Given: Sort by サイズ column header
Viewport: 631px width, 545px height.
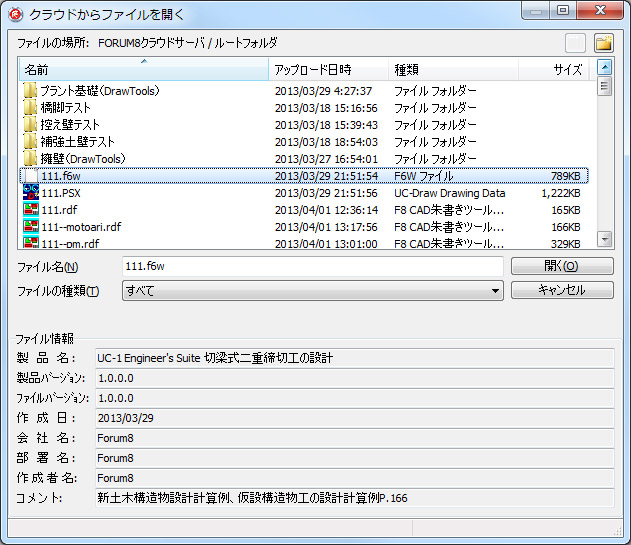Looking at the screenshot, I should (x=553, y=70).
